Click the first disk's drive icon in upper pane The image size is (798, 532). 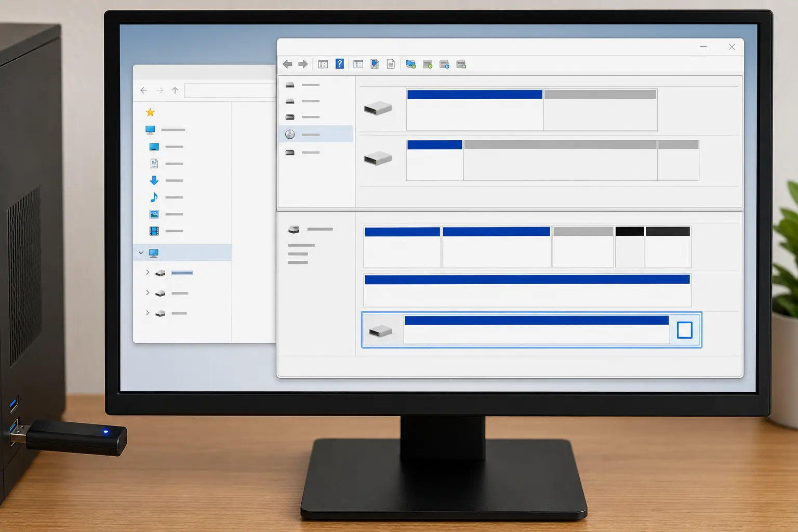(x=378, y=109)
